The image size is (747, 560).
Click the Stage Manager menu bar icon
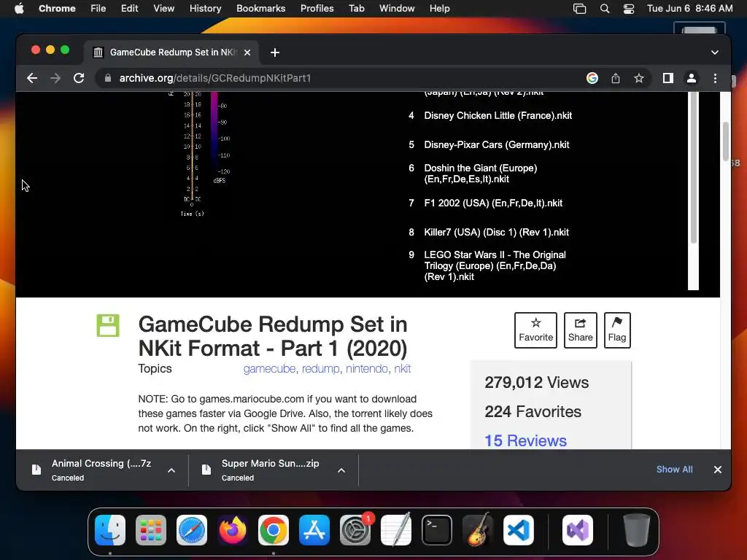(579, 9)
